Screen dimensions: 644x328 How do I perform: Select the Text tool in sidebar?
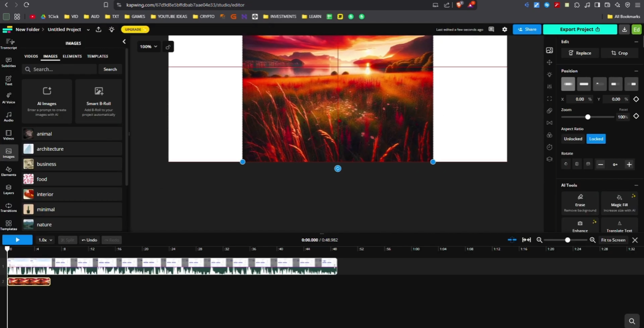click(x=9, y=80)
